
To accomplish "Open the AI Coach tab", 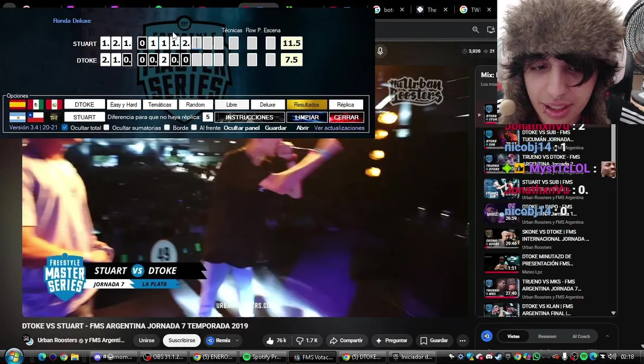I will (x=581, y=336).
